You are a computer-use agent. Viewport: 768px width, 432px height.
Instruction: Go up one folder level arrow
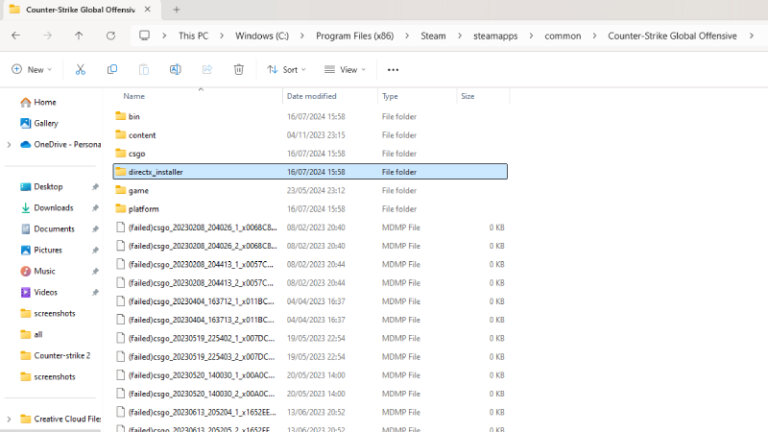(79, 35)
